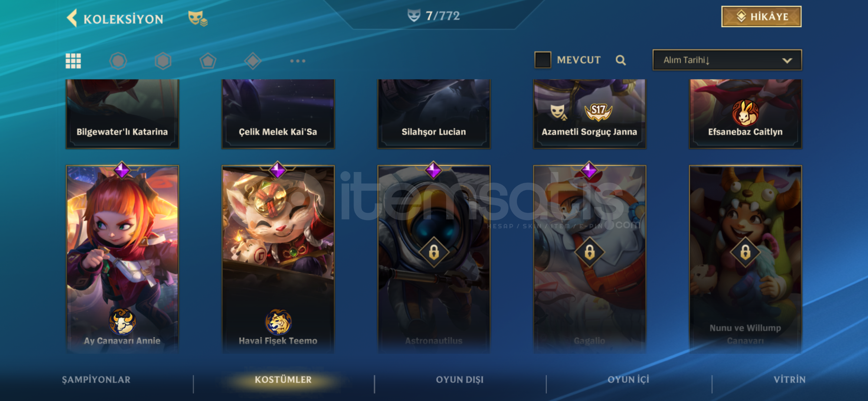Click the HİKÂYE button
The height and width of the screenshot is (401, 868).
point(761,17)
